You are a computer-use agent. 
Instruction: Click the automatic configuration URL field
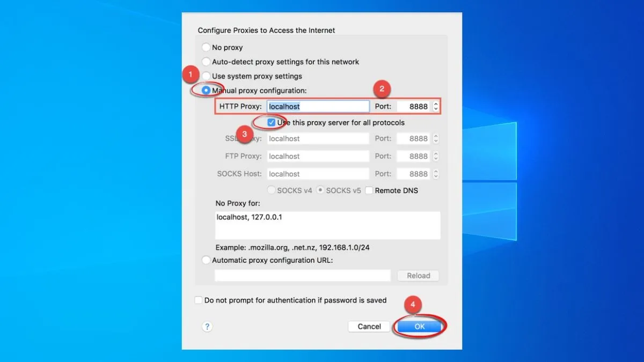point(302,275)
